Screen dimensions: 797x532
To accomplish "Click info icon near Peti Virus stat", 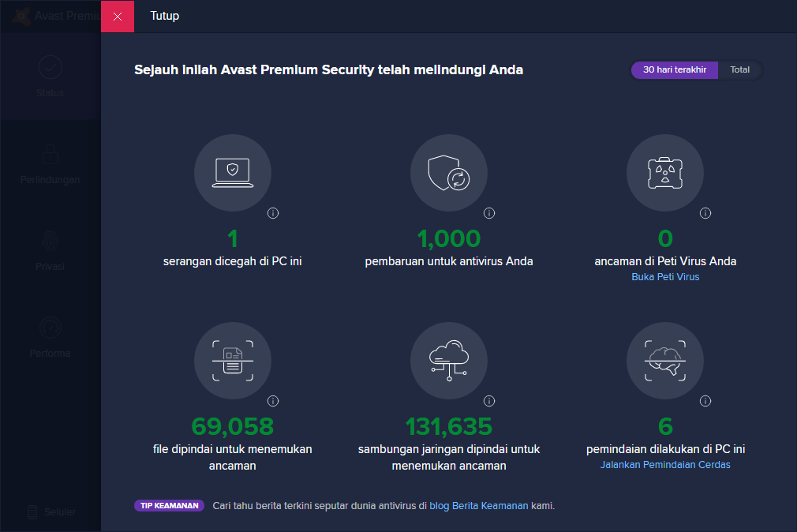I will (x=705, y=213).
